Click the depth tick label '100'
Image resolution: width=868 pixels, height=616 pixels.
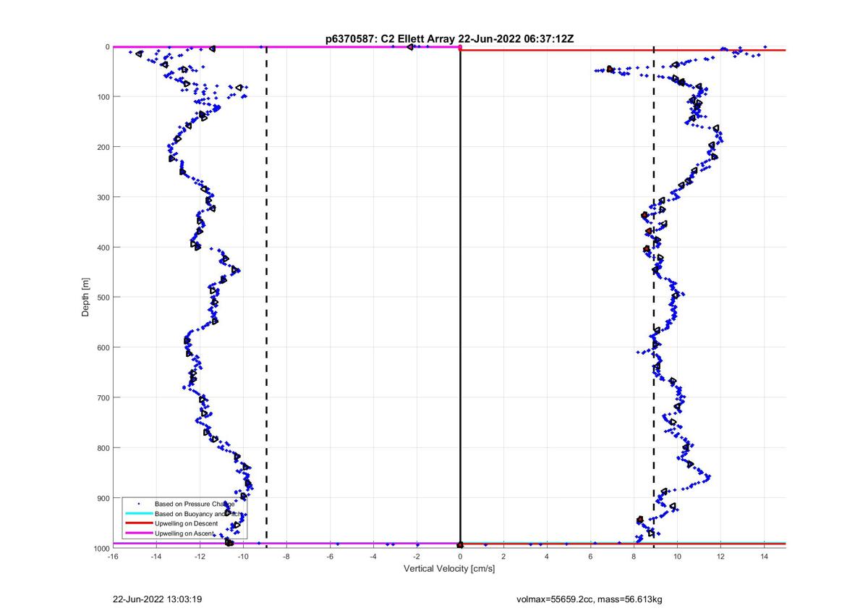(x=103, y=97)
